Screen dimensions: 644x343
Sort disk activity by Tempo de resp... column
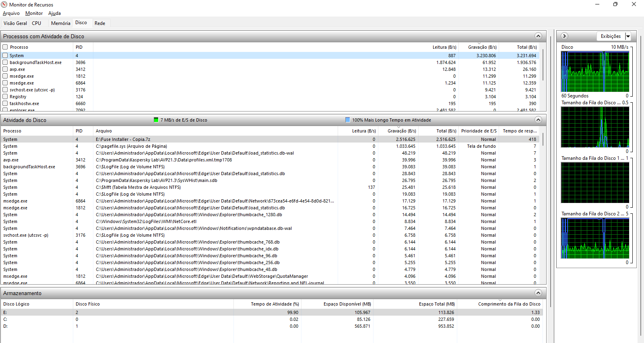pyautogui.click(x=519, y=131)
